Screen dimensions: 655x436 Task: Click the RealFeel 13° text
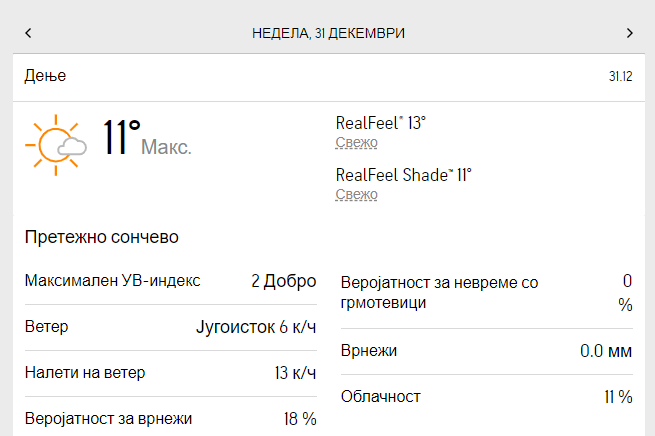tap(381, 123)
